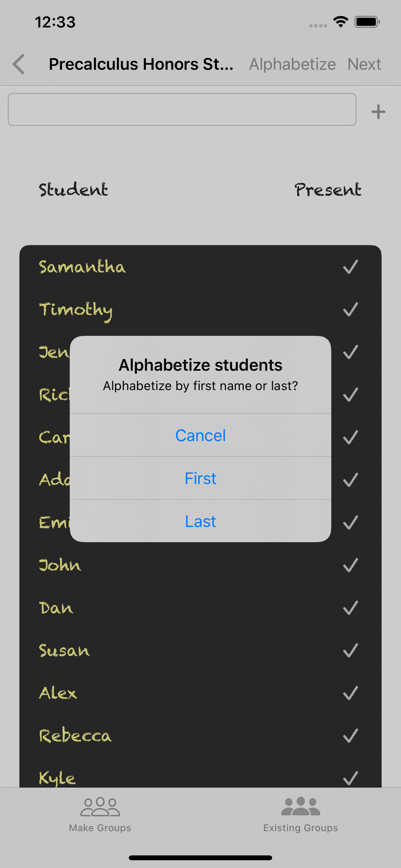Toggle Timothy's present checkmark
The height and width of the screenshot is (868, 401).
pos(350,309)
